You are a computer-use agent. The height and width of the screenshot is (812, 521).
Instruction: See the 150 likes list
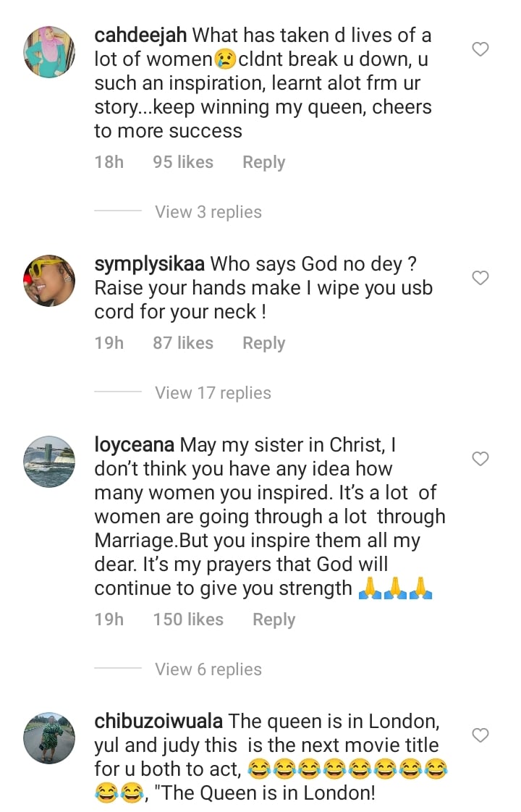tap(188, 619)
